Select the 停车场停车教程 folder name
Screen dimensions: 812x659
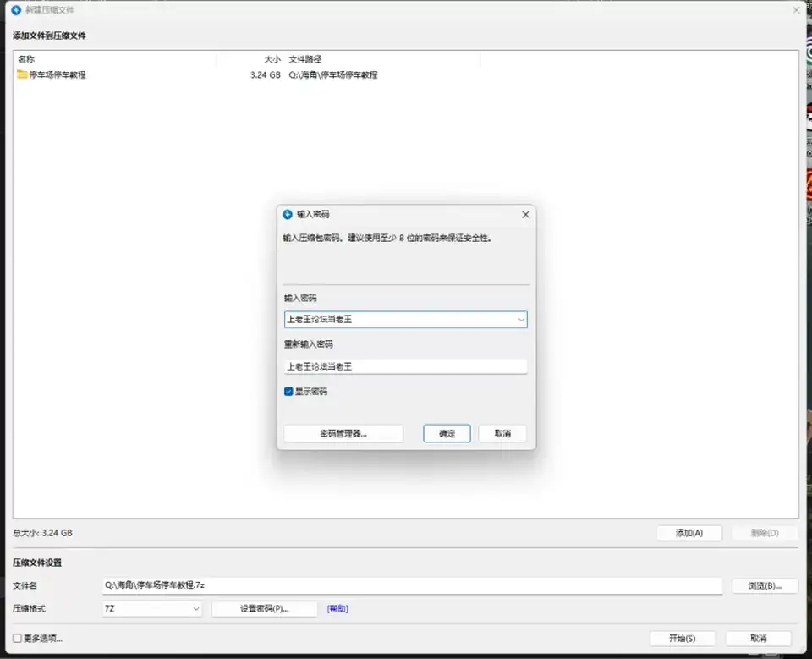pos(58,74)
